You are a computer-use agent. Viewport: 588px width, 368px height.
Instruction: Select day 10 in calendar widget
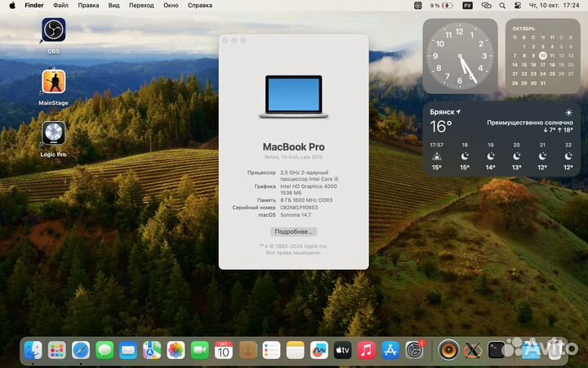coord(542,56)
